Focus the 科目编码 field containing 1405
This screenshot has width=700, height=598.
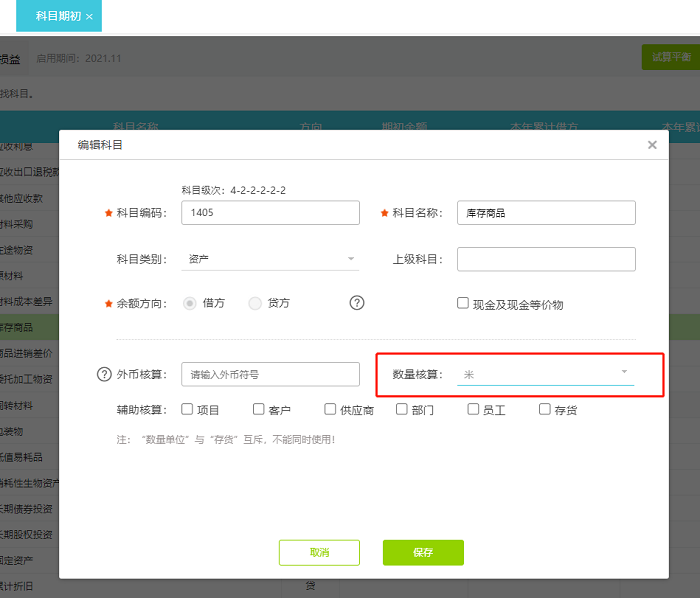pos(270,212)
